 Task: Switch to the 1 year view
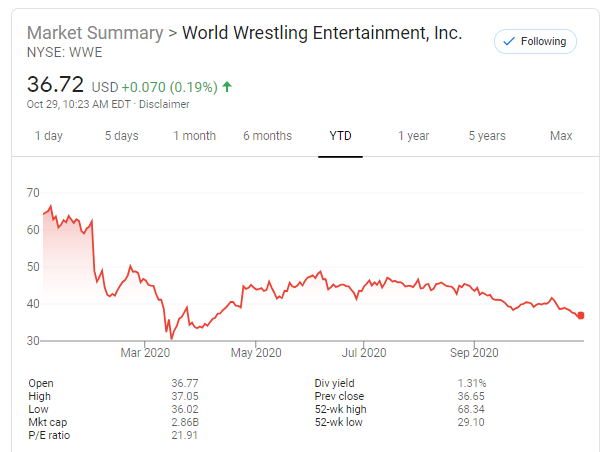(x=413, y=136)
